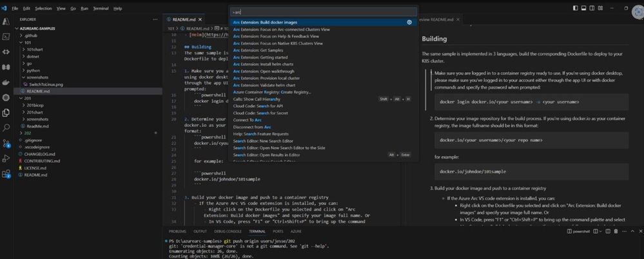Click gear icon beside Build docker images command

tap(409, 22)
